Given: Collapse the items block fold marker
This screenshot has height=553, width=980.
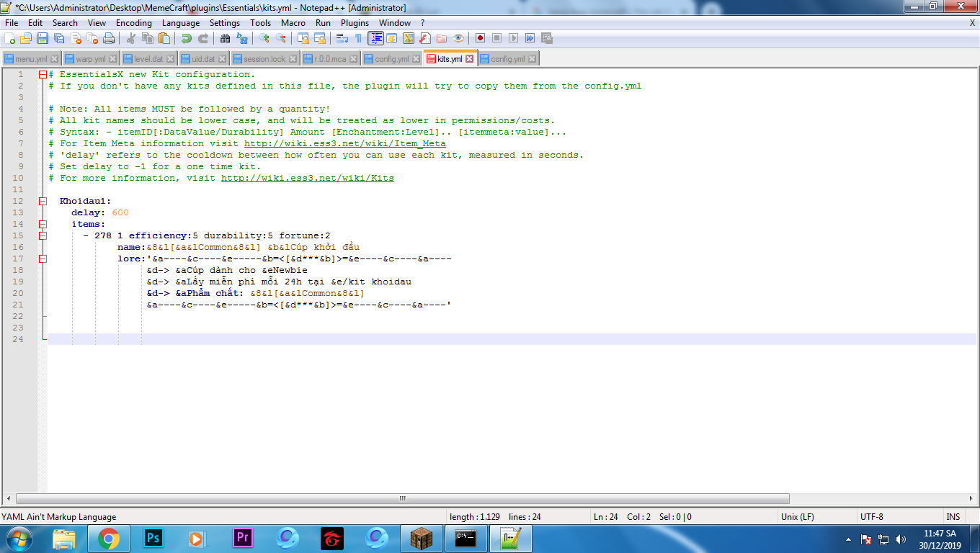Looking at the screenshot, I should click(x=43, y=224).
